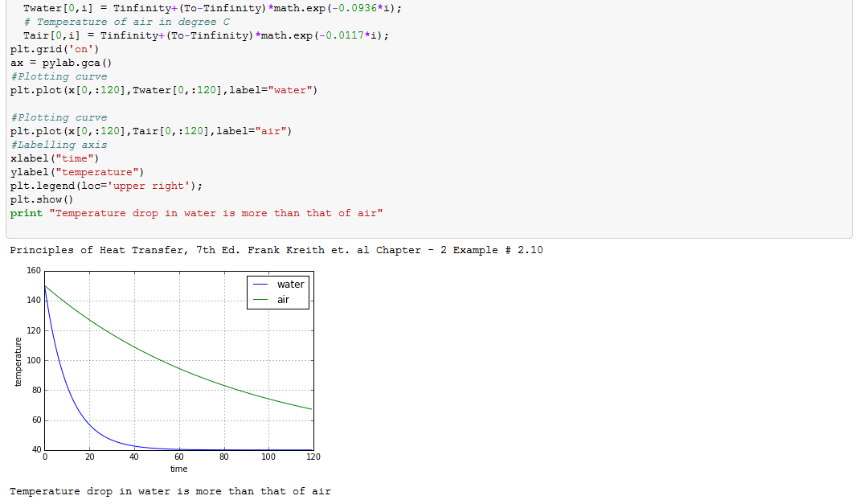
Task: Place cursor on the plt.grid('on') line
Action: point(54,49)
